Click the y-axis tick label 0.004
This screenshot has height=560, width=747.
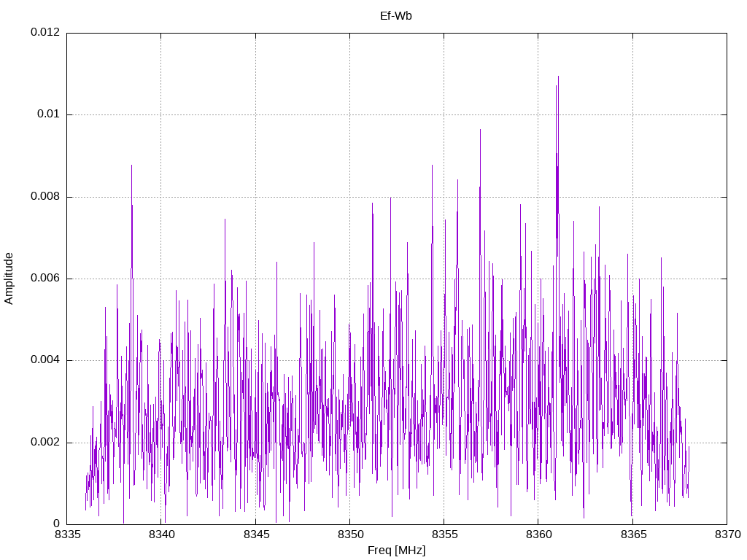click(45, 360)
